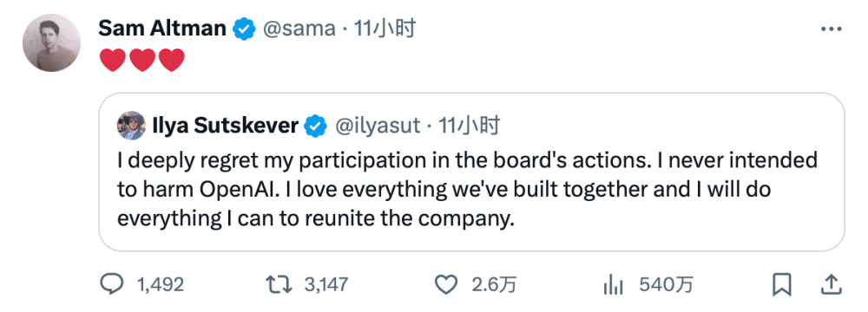The image size is (868, 312).
Task: Click the @sama handle
Action: pos(299,29)
